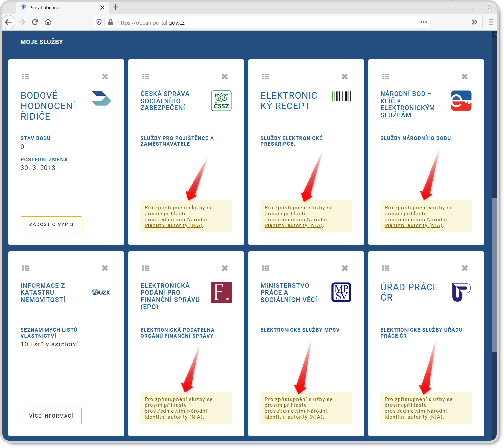The width and height of the screenshot is (504, 448).
Task: Open the Firefox hamburger menu
Action: click(491, 22)
